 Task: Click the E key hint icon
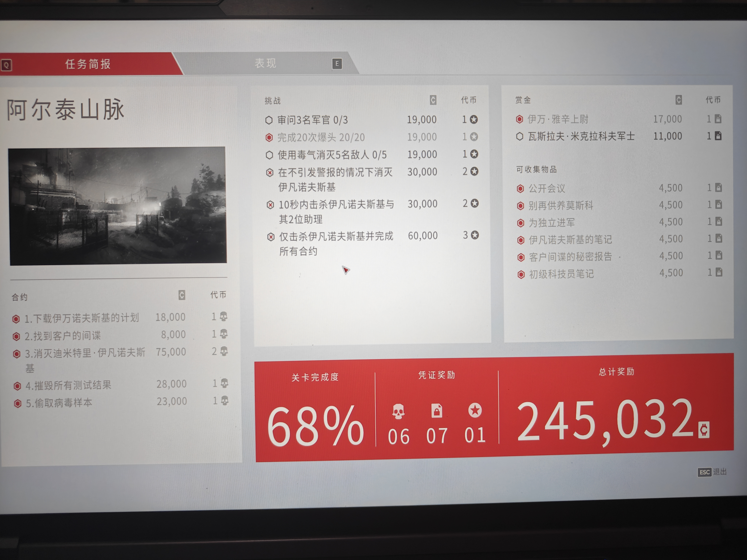click(337, 63)
